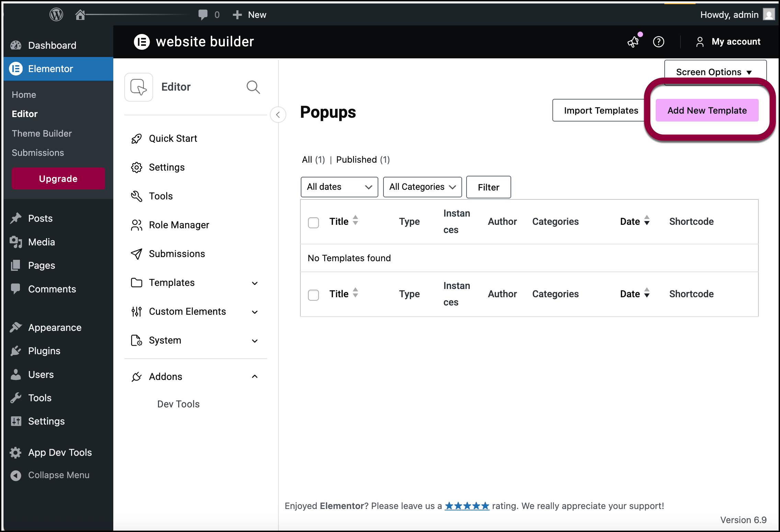The height and width of the screenshot is (532, 780).
Task: Click the comments bubble icon in admin bar
Action: coord(203,15)
